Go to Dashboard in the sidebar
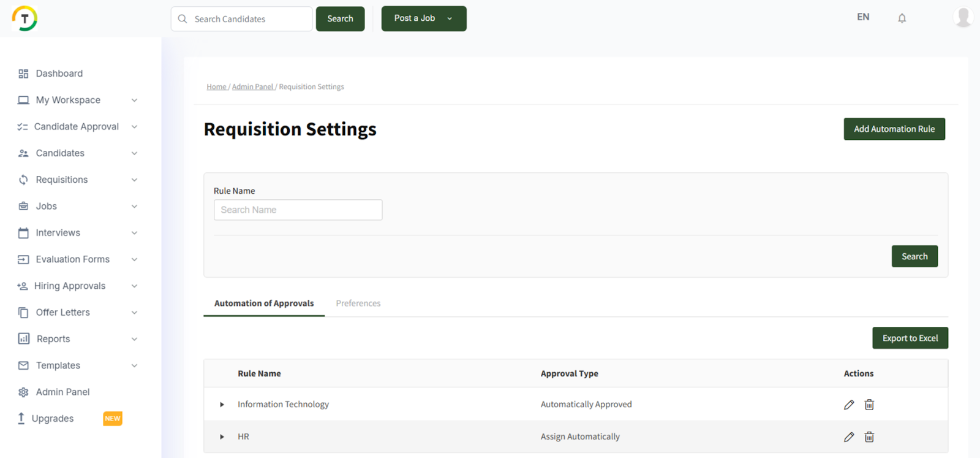Screen dimensions: 980x458 [x=59, y=74]
